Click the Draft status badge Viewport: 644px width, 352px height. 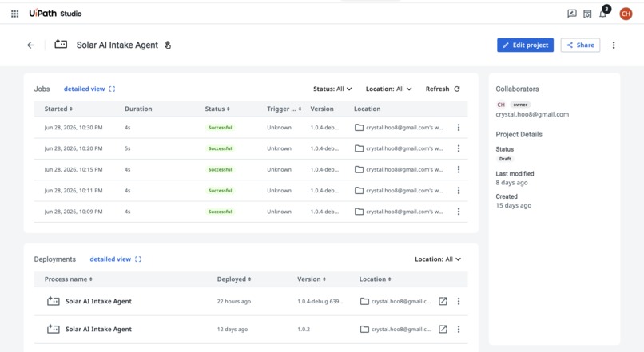click(505, 159)
